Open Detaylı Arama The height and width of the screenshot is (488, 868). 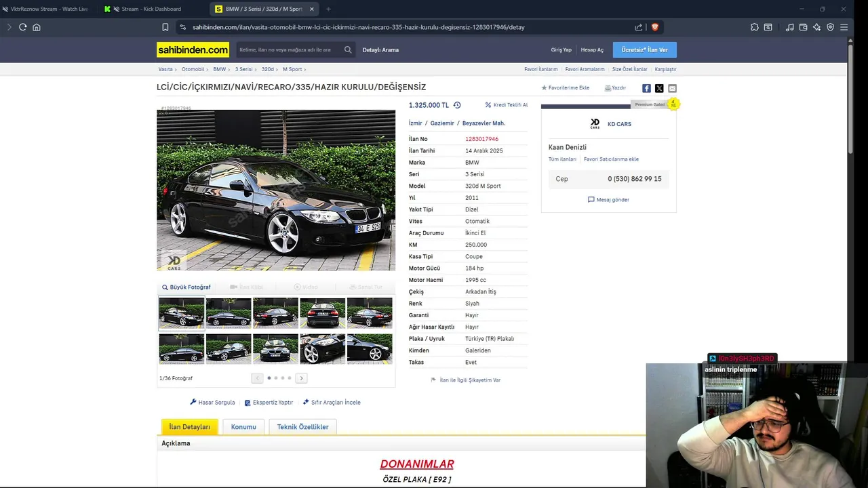380,50
